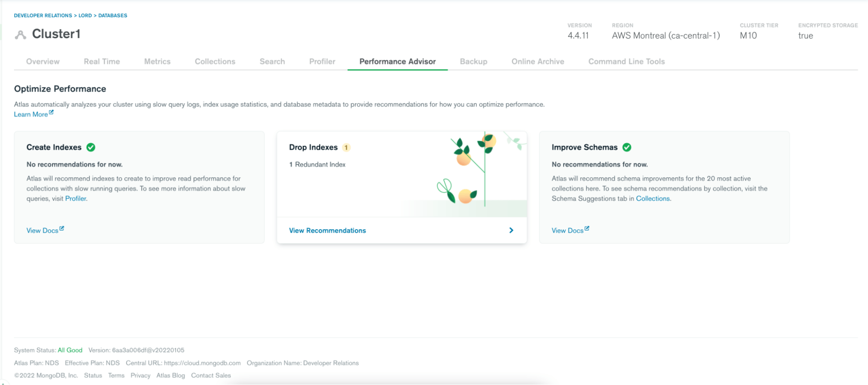
Task: Open View Docs in Improve Schemas card
Action: click(568, 231)
